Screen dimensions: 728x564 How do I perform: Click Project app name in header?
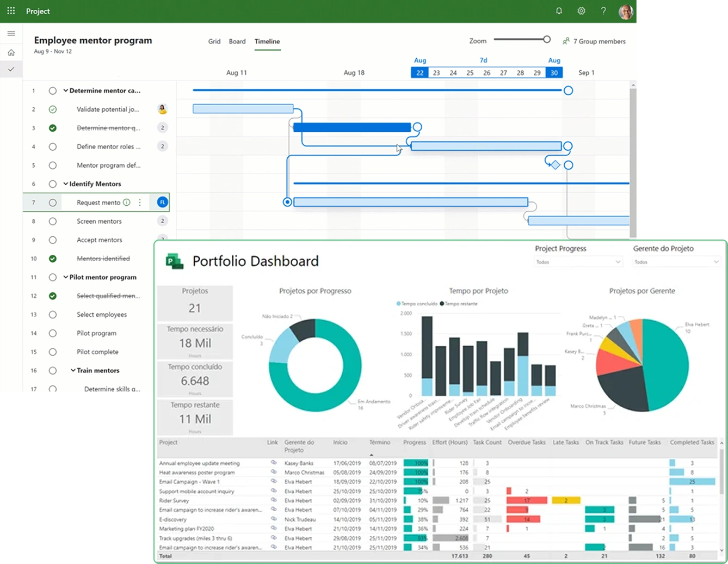pos(38,11)
